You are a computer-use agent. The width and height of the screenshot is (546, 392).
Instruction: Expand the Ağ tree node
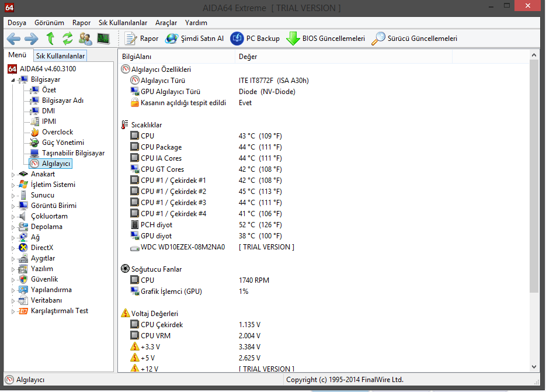pyautogui.click(x=13, y=238)
